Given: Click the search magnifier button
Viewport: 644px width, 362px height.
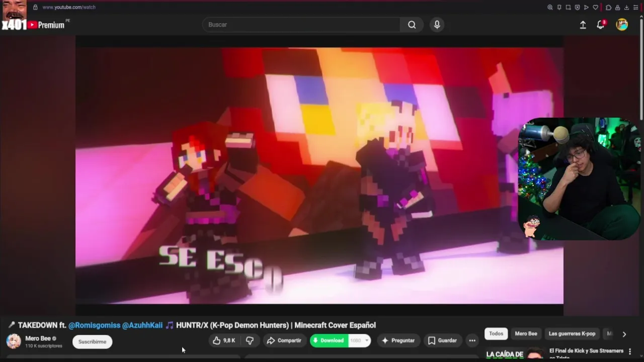Looking at the screenshot, I should click(412, 25).
